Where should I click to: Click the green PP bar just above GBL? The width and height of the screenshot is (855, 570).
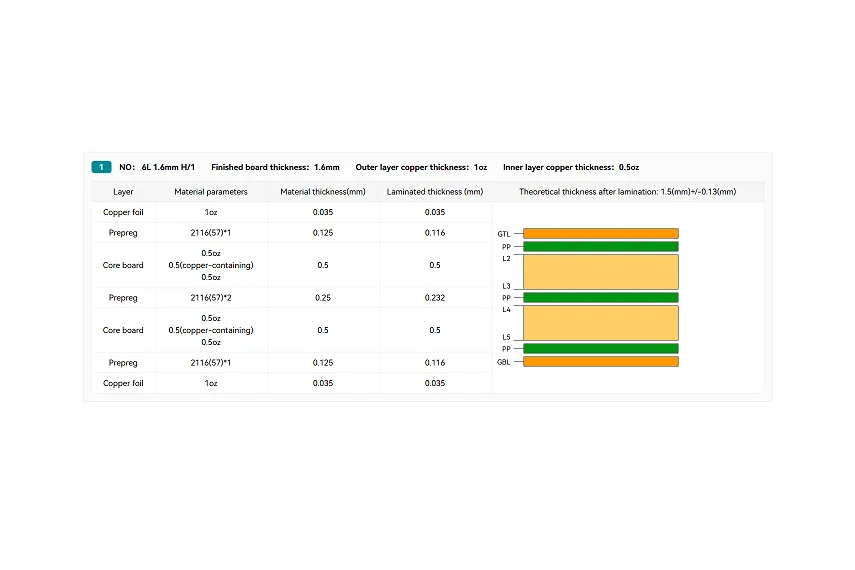601,349
